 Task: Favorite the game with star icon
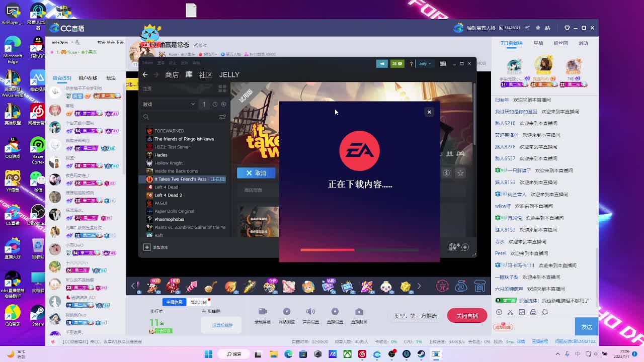point(460,173)
